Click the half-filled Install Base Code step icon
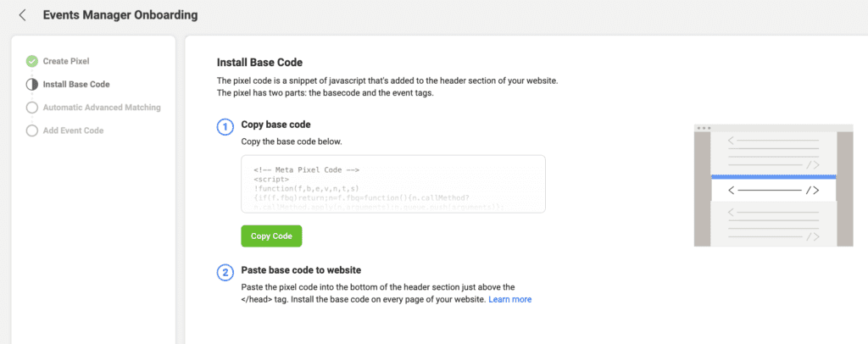Screen dimensions: 868x344 32,85
